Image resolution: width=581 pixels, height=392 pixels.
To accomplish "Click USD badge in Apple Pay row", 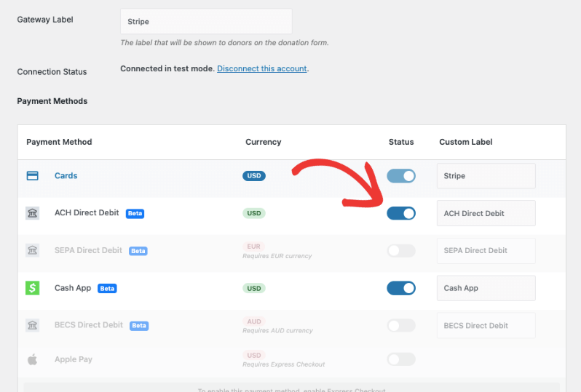I will pos(254,355).
